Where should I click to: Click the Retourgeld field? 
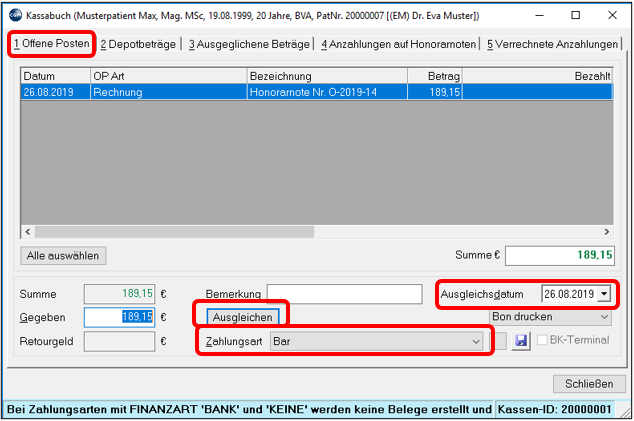119,341
